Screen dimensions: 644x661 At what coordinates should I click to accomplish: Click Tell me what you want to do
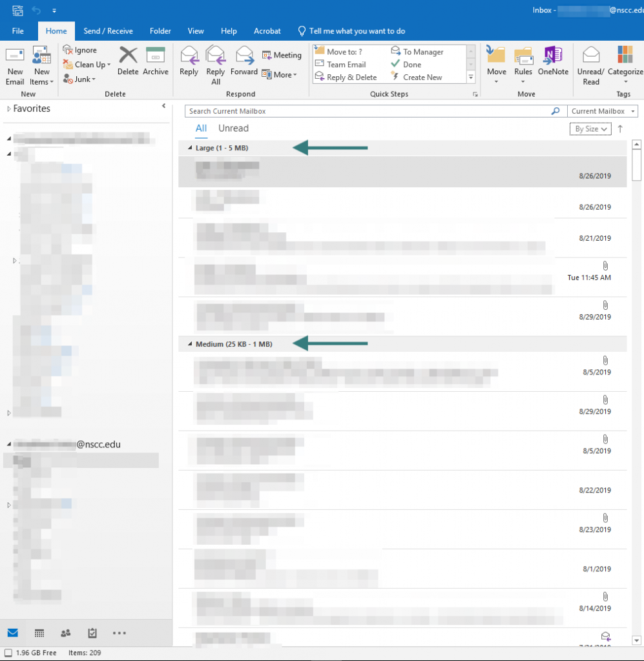point(352,31)
